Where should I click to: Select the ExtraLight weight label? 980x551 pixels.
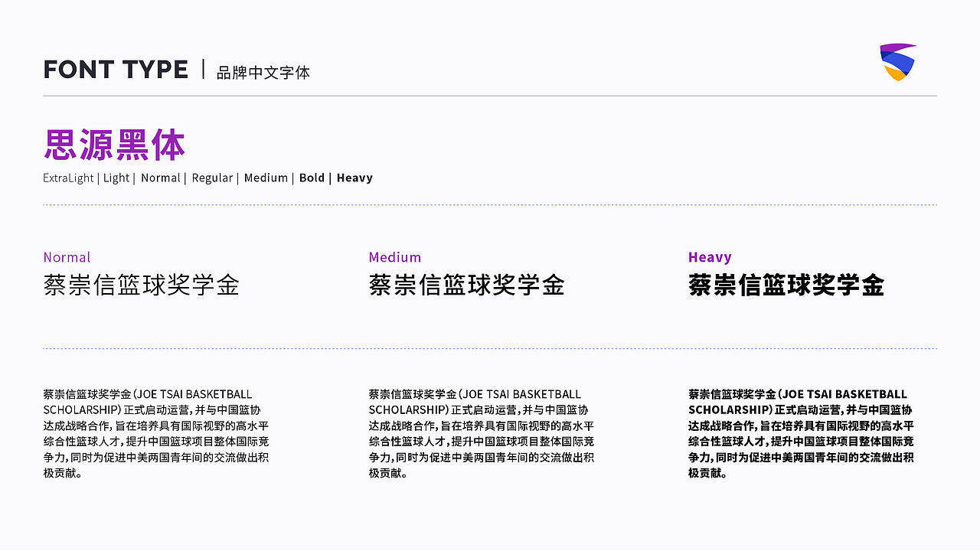[x=68, y=178]
